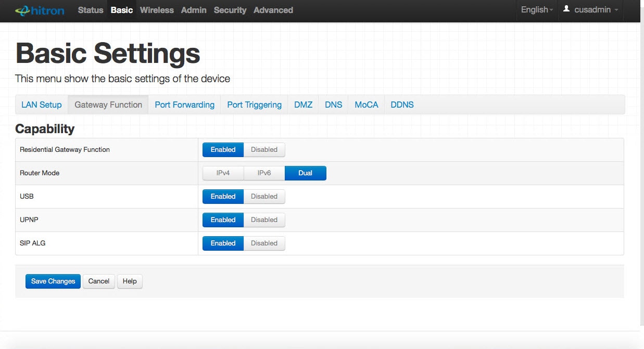The image size is (644, 349).
Task: Open the Security menu
Action: point(230,10)
